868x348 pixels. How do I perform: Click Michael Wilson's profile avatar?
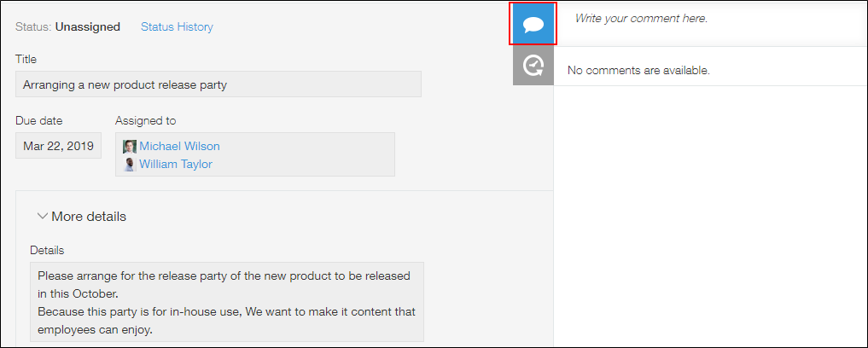coord(130,147)
